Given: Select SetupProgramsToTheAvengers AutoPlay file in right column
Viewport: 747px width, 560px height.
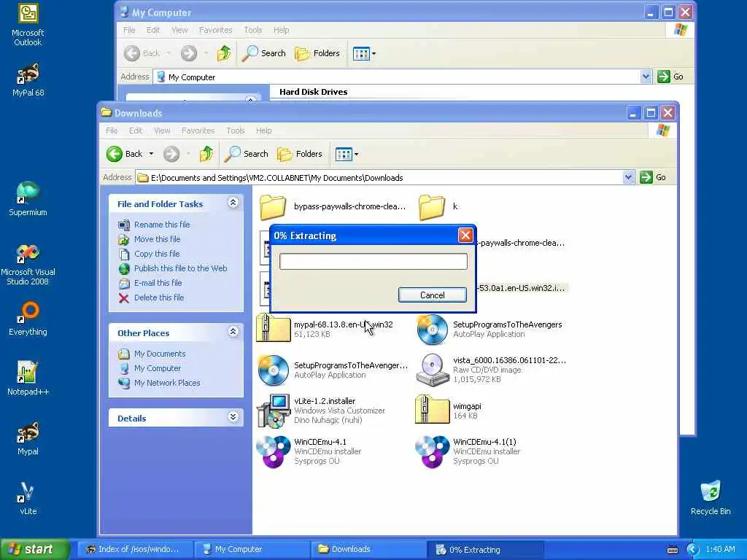Looking at the screenshot, I should [489, 329].
